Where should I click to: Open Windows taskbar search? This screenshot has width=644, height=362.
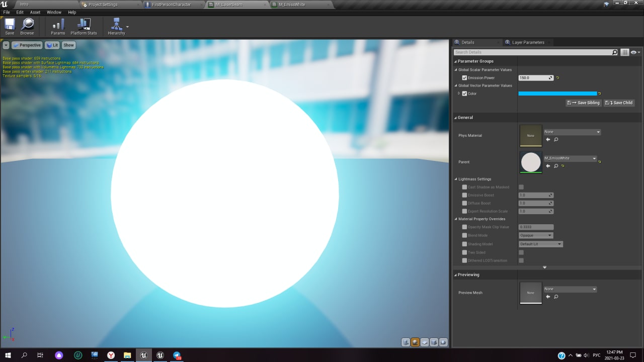point(24,355)
